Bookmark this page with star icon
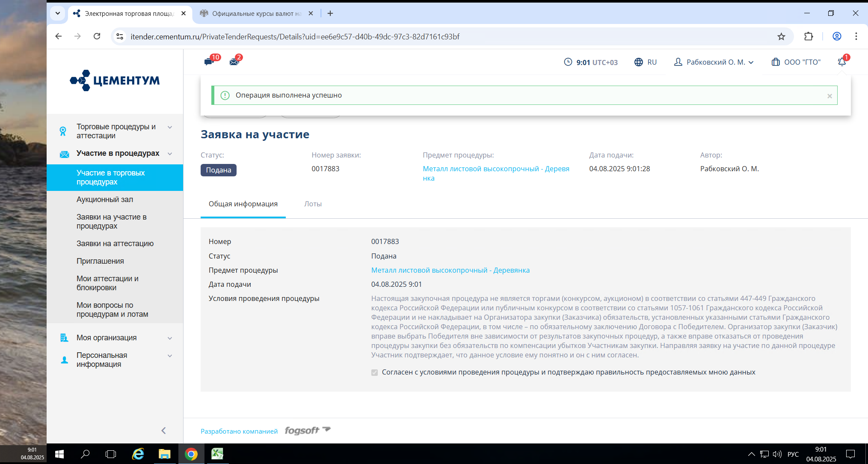 [x=781, y=36]
